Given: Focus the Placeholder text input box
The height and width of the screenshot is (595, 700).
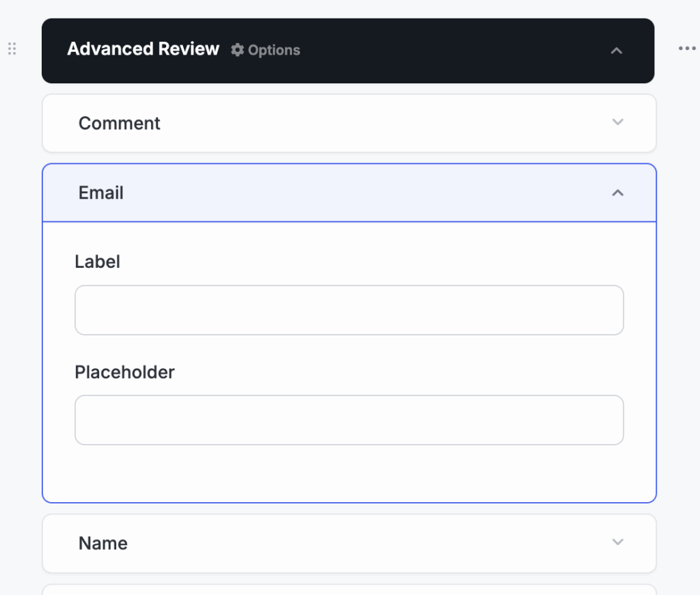Looking at the screenshot, I should 349,420.
